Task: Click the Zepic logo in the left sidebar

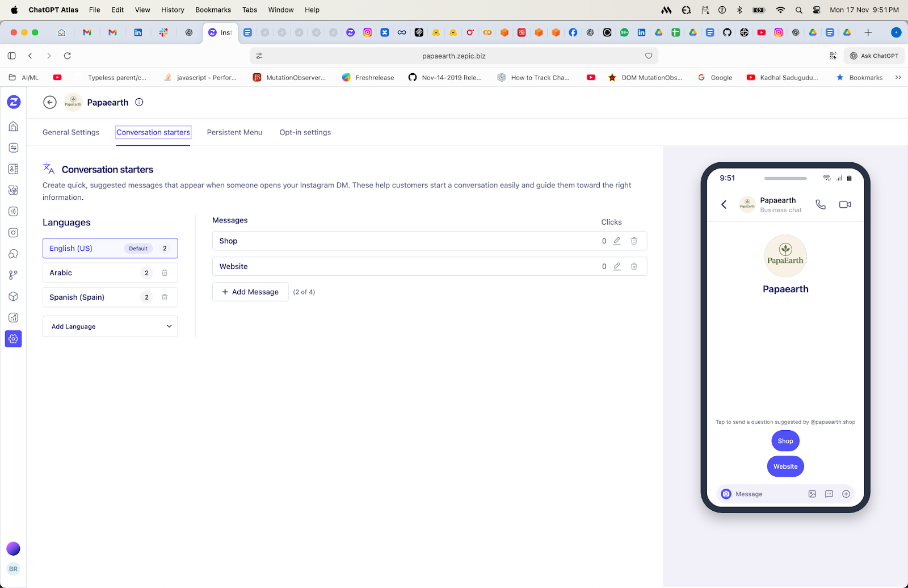Action: pyautogui.click(x=14, y=102)
